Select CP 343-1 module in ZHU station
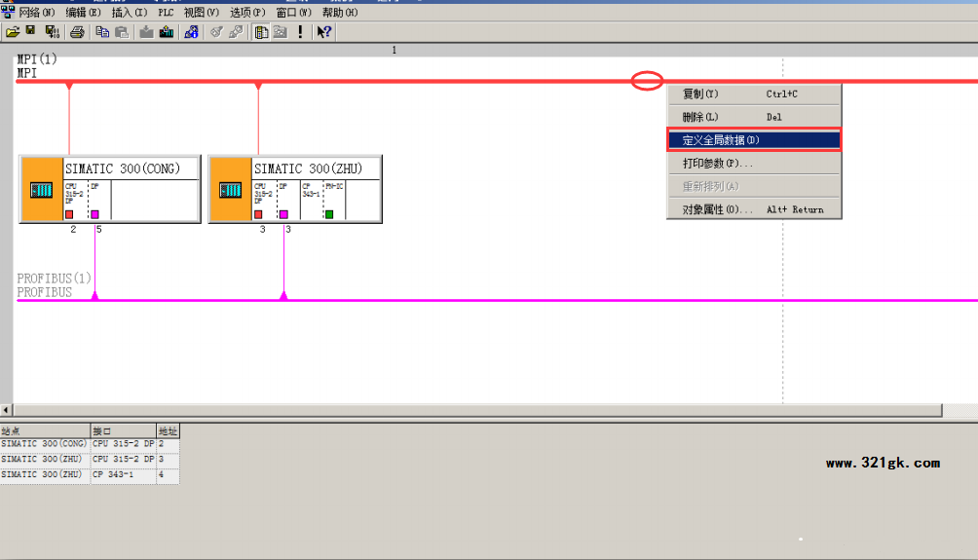The width and height of the screenshot is (978, 560). 312,200
